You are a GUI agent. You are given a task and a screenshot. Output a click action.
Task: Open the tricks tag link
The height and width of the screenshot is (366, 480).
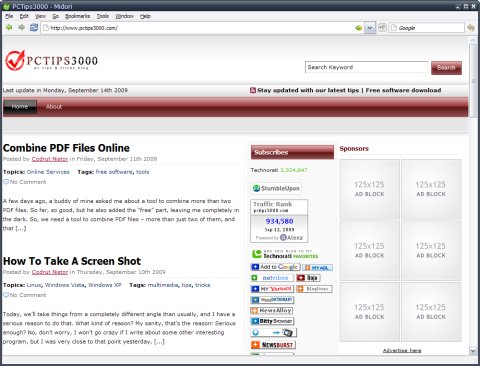coord(203,285)
